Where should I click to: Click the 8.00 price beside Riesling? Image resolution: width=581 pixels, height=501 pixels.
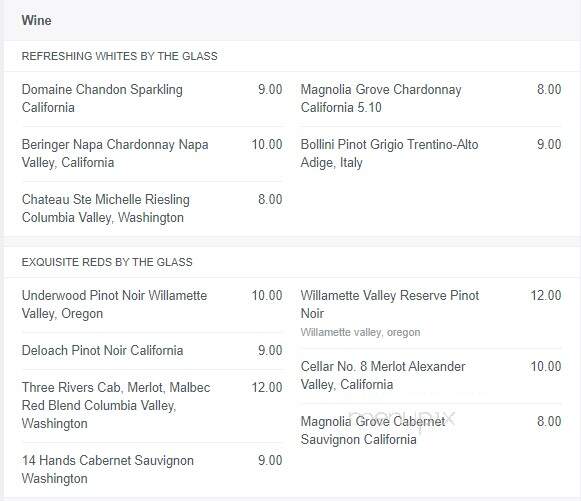pos(270,199)
